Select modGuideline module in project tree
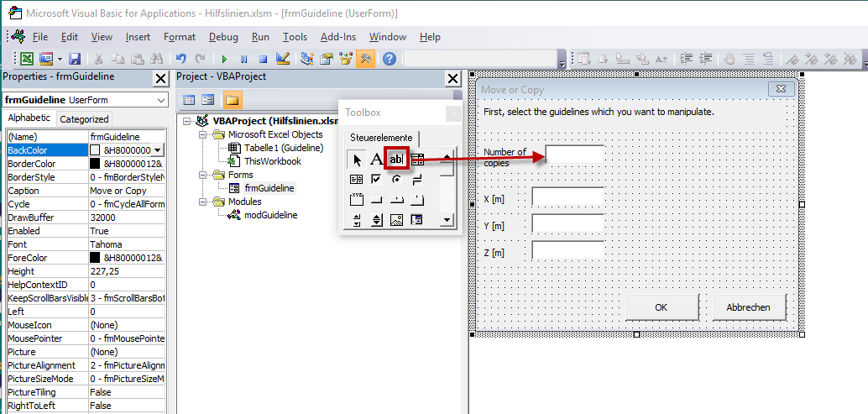Image resolution: width=868 pixels, height=414 pixels. tap(270, 215)
